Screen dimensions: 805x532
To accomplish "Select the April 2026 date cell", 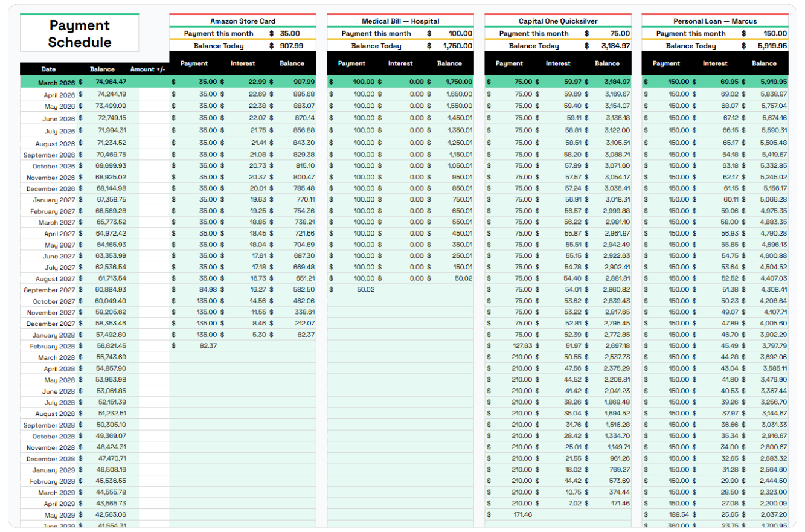I will [x=59, y=95].
